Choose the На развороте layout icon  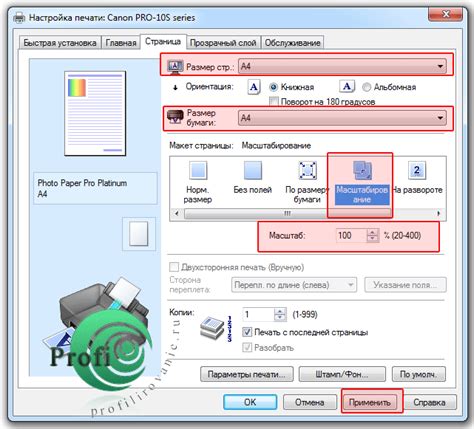click(417, 170)
